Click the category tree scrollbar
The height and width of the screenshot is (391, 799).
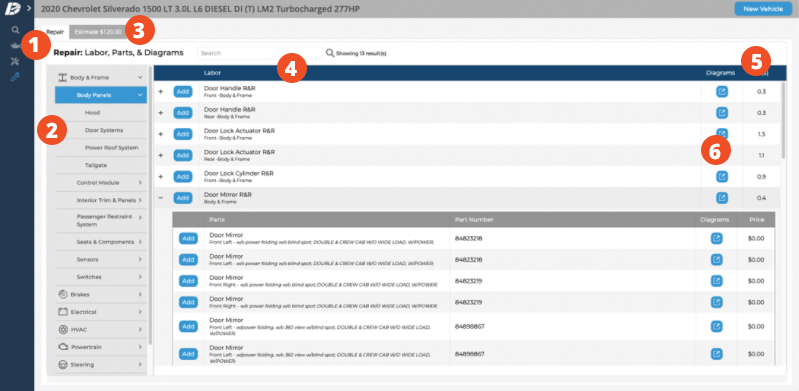tap(150, 204)
